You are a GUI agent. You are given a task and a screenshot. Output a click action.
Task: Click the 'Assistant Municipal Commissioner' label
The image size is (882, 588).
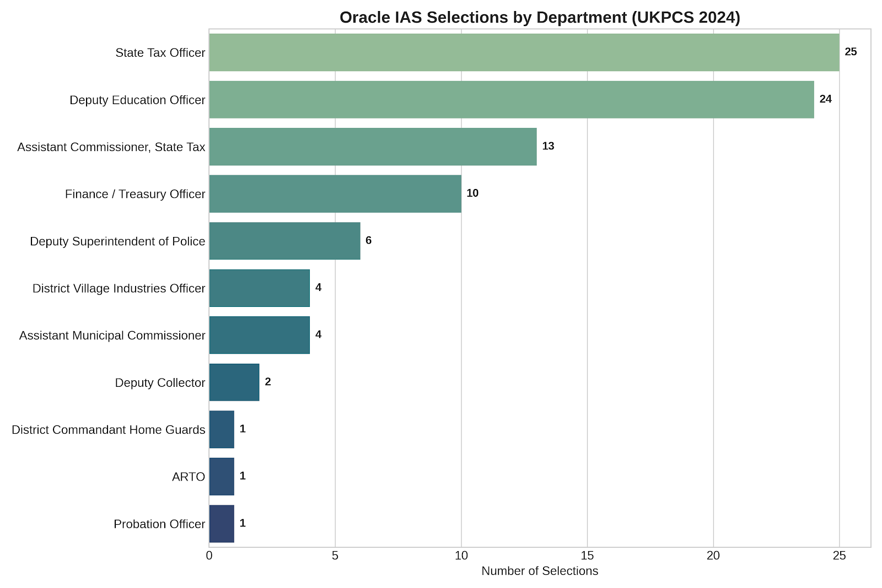pyautogui.click(x=112, y=336)
